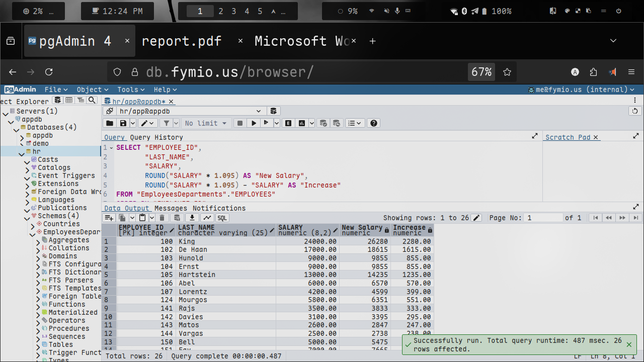Open the query tool help icon
The image size is (644, 362).
pos(373,123)
